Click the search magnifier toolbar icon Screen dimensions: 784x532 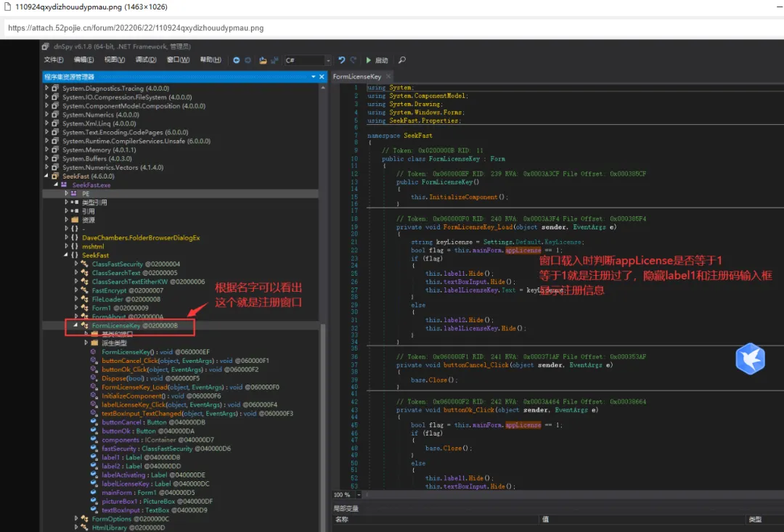tap(402, 60)
